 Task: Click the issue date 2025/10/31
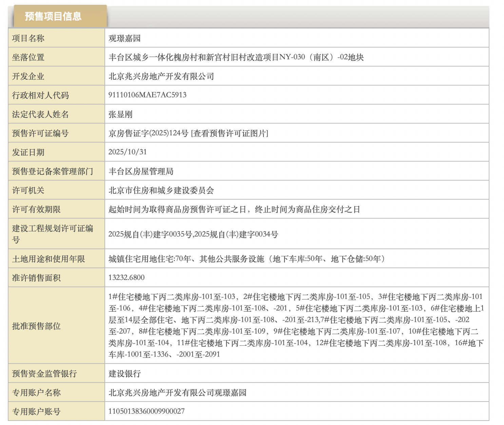pos(128,152)
